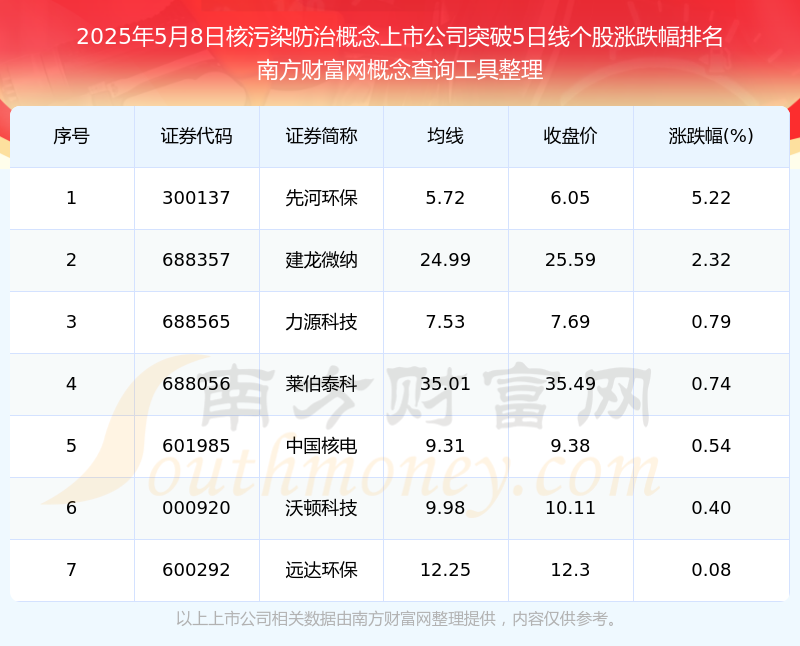Select stock name 远达环保
The image size is (800, 646).
pos(321,570)
